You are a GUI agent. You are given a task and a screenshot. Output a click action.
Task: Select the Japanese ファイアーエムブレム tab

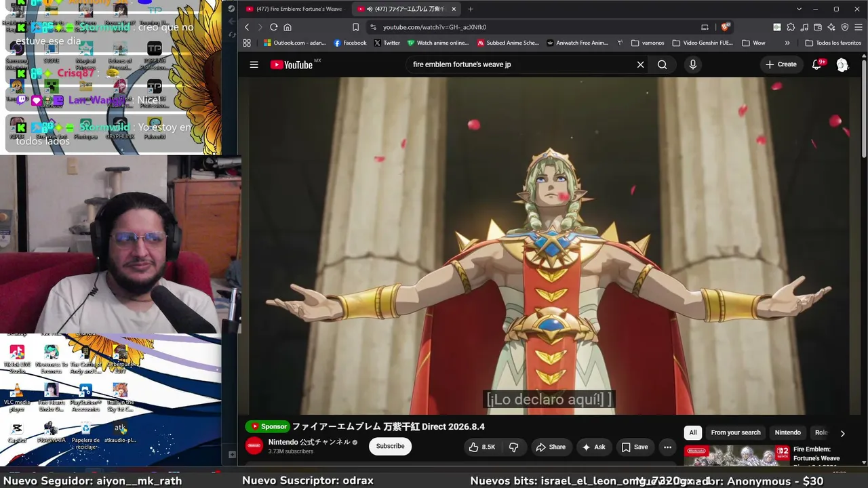(406, 9)
